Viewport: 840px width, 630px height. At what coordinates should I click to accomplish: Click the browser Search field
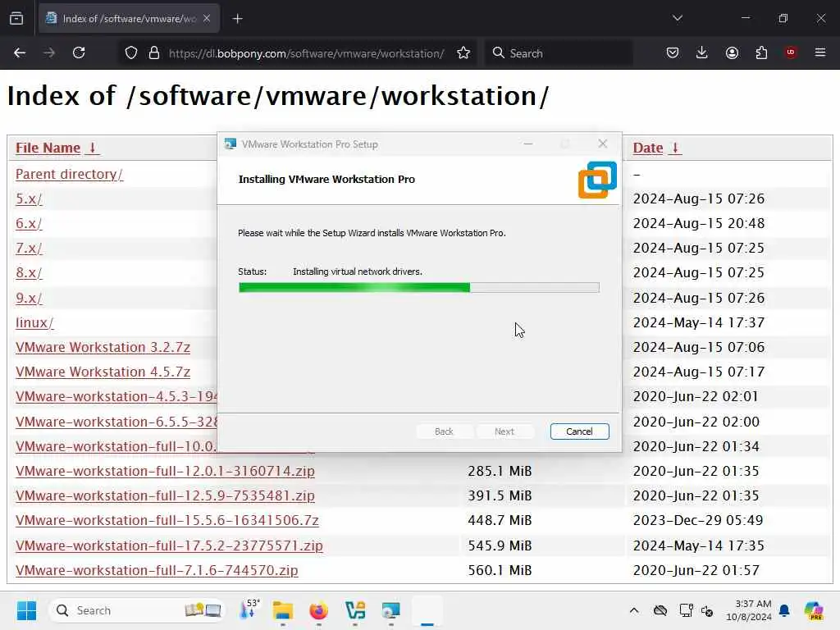(x=559, y=53)
